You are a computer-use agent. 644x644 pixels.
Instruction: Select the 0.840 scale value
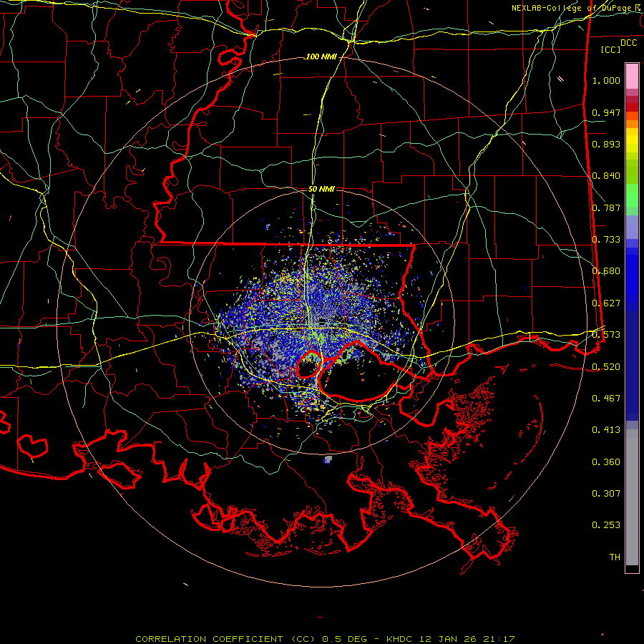pyautogui.click(x=606, y=176)
